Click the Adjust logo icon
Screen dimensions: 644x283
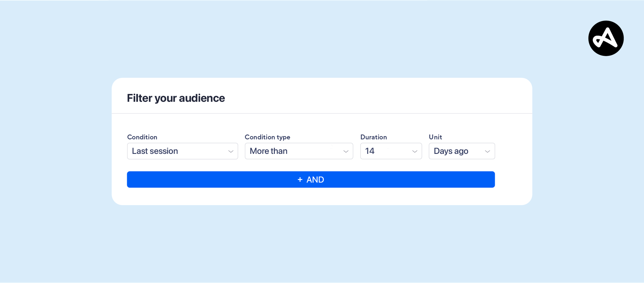pos(606,38)
